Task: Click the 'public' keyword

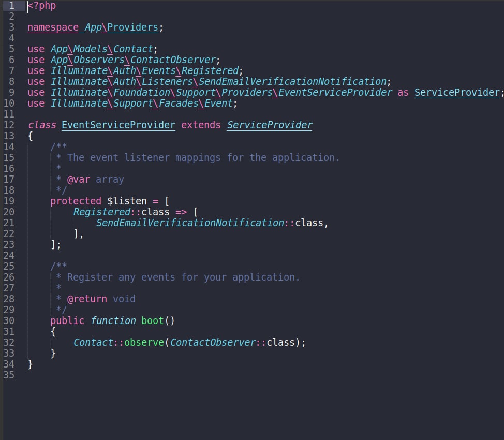Action: (x=67, y=321)
